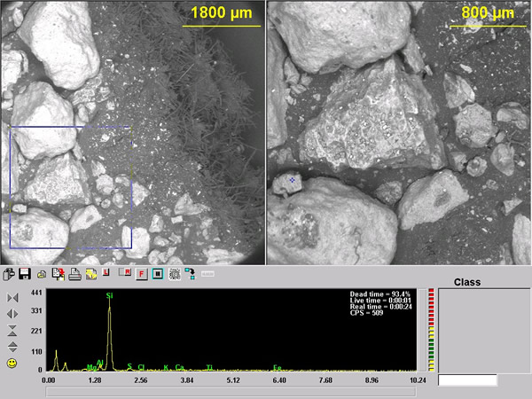532x399 pixels.
Task: Toggle the cyan-bordered pause button
Action: pos(158,274)
